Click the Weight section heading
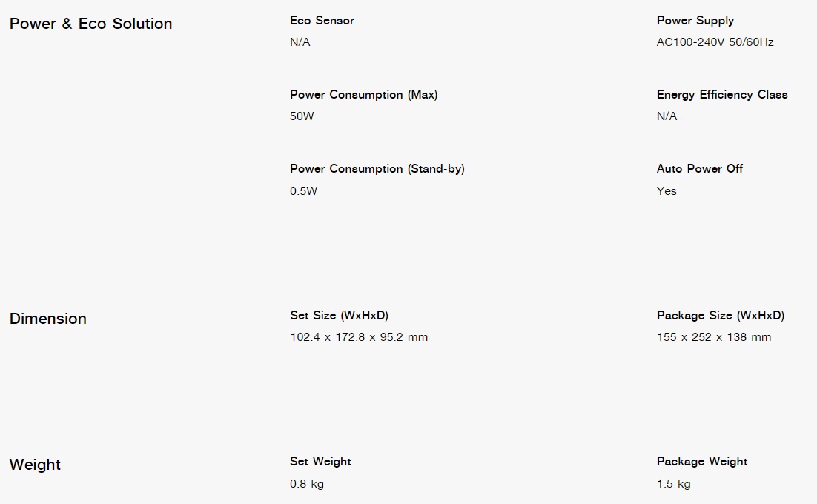The height and width of the screenshot is (504, 817). [x=35, y=465]
